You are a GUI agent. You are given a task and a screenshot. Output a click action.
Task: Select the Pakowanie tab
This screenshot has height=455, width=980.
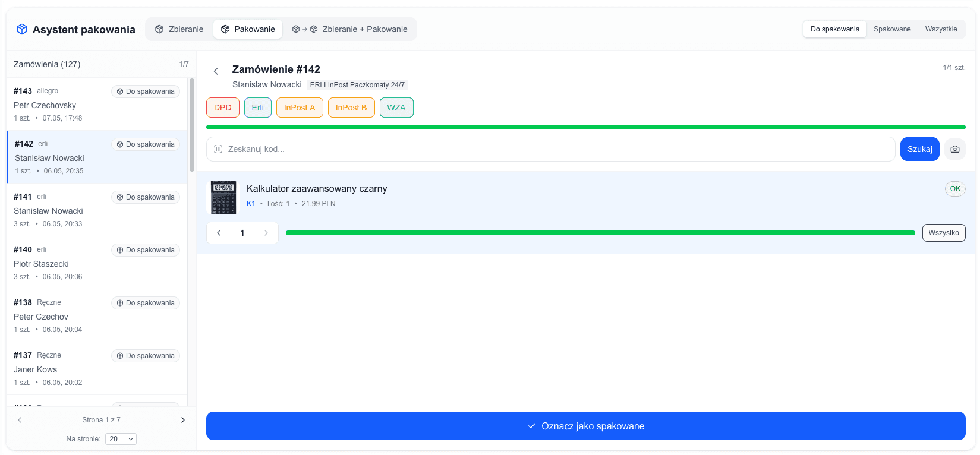tap(248, 29)
